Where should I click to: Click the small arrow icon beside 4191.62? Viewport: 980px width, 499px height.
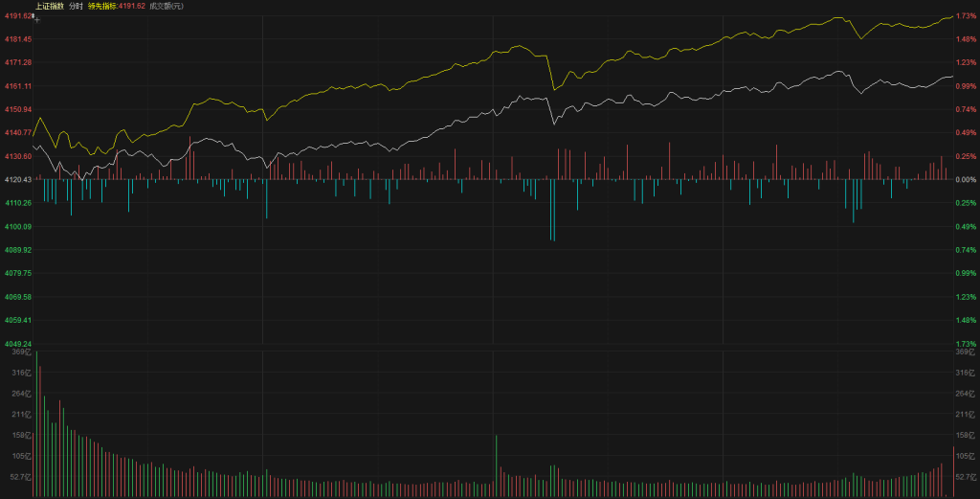click(35, 17)
